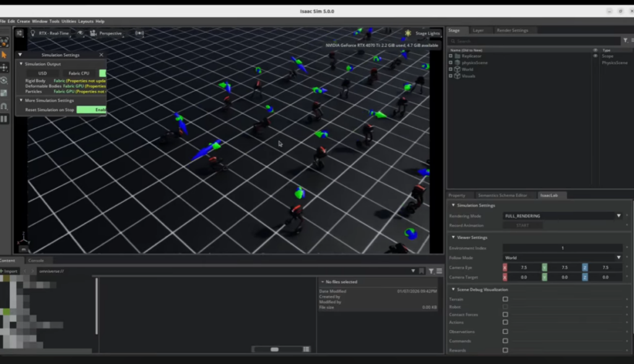Click the Stage Lights sun icon
The image size is (634, 364).
point(408,33)
